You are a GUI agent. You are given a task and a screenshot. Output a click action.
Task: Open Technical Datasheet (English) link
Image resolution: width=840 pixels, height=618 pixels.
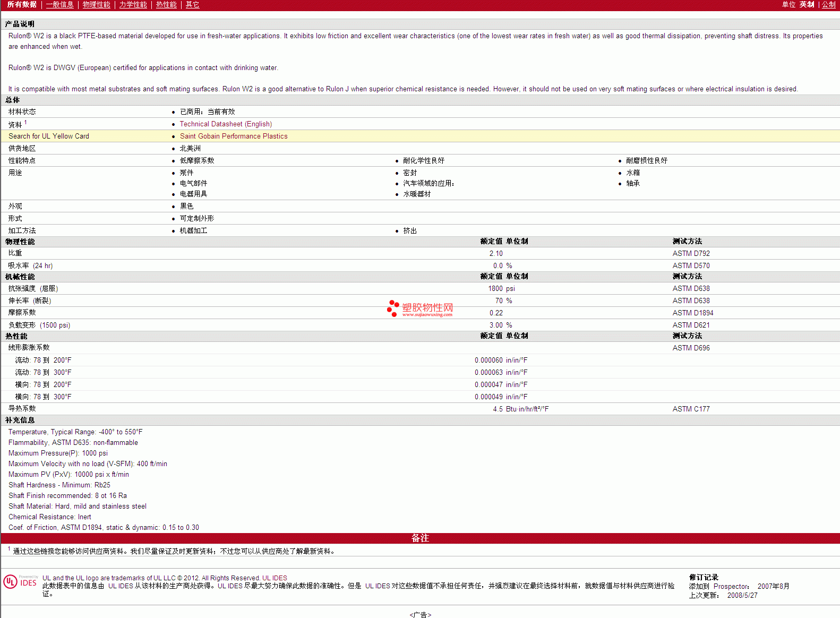pyautogui.click(x=226, y=124)
